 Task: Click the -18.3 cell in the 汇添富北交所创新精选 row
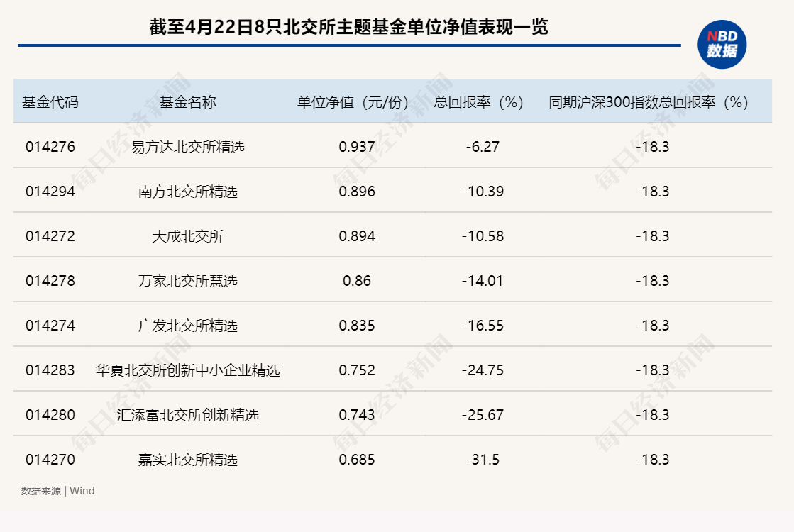click(653, 414)
